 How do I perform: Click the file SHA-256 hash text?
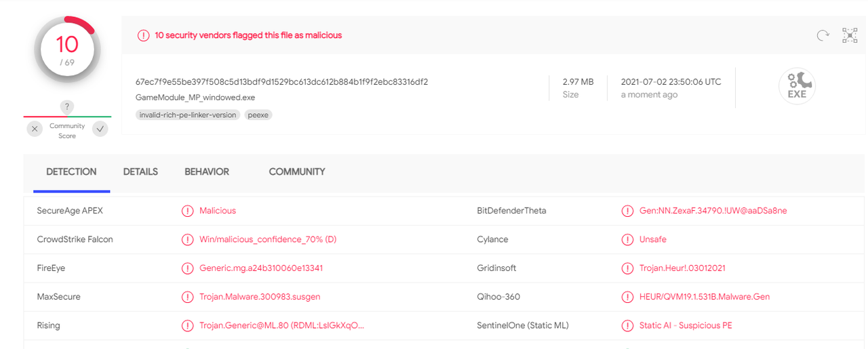[x=281, y=82]
